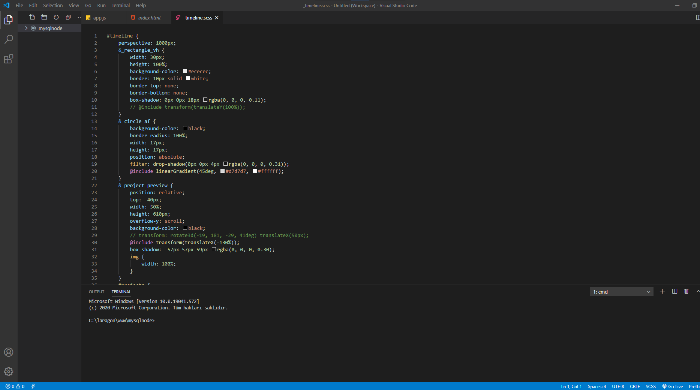Click the split editor icon
700x390 pixels.
tap(697, 17)
